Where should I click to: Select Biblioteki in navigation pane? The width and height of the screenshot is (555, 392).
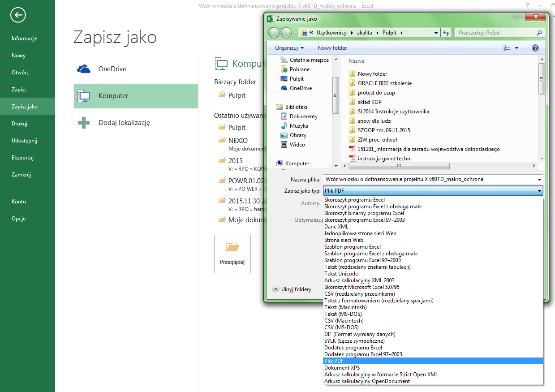[x=292, y=107]
